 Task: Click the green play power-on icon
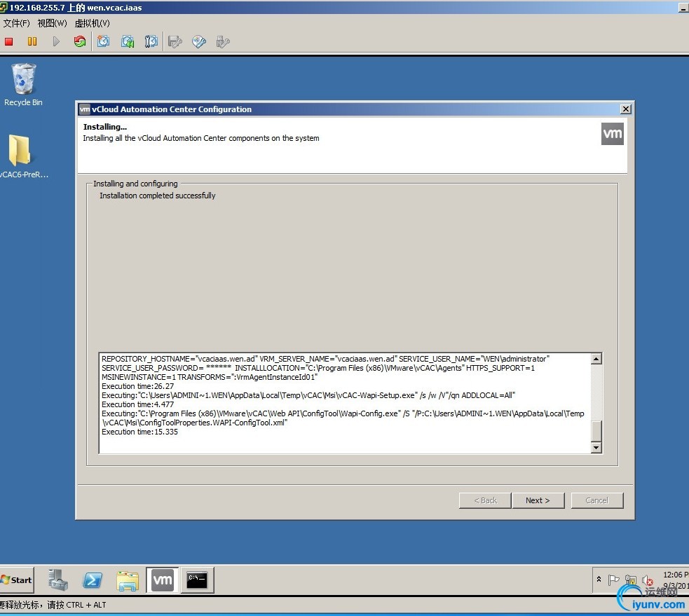click(x=56, y=42)
